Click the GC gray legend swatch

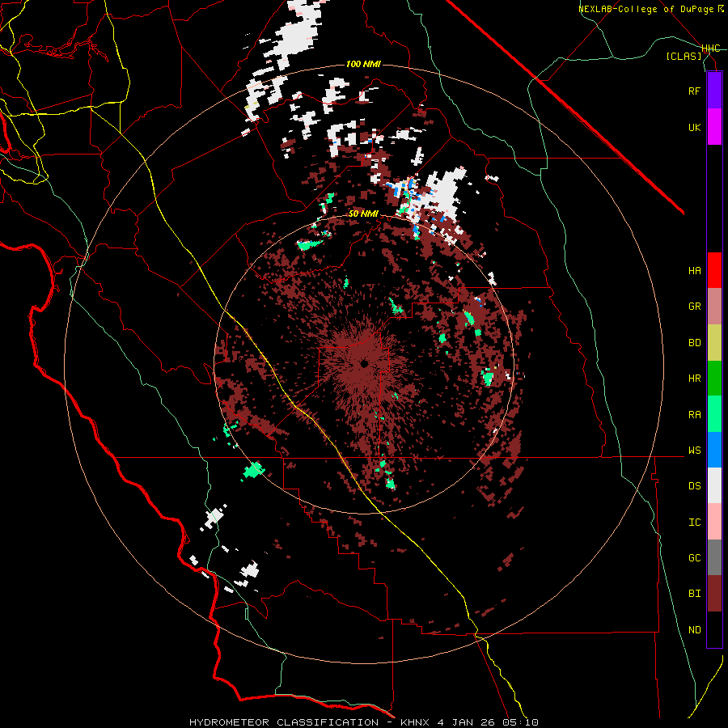(714, 557)
